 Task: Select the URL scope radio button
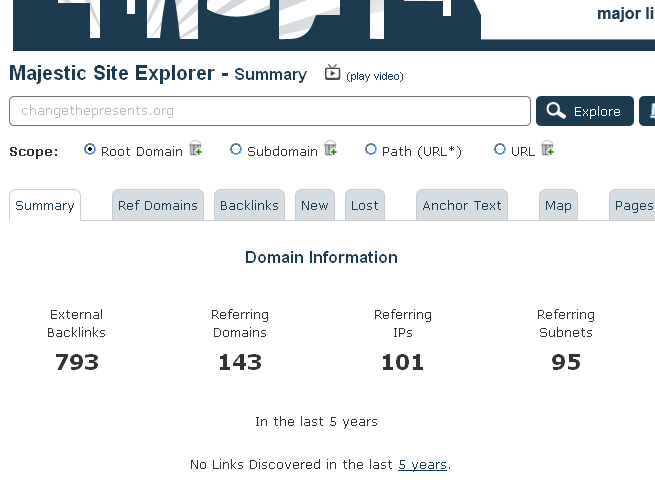point(500,149)
